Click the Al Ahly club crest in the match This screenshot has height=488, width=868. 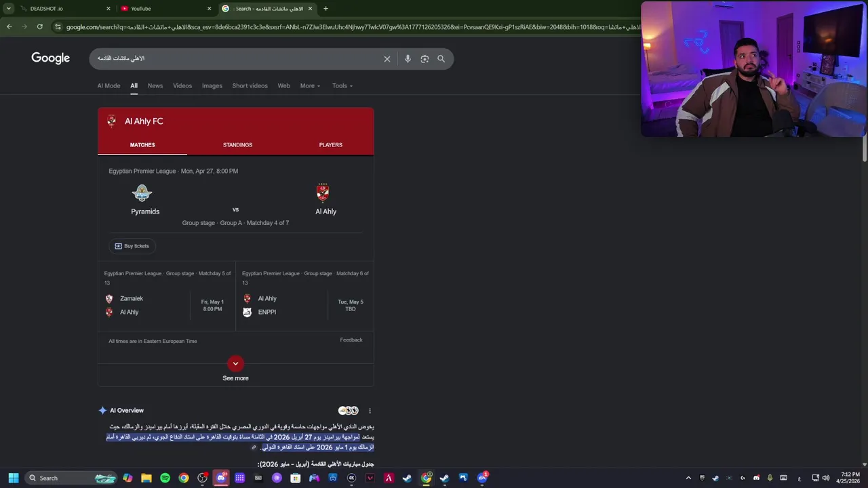[x=323, y=192]
